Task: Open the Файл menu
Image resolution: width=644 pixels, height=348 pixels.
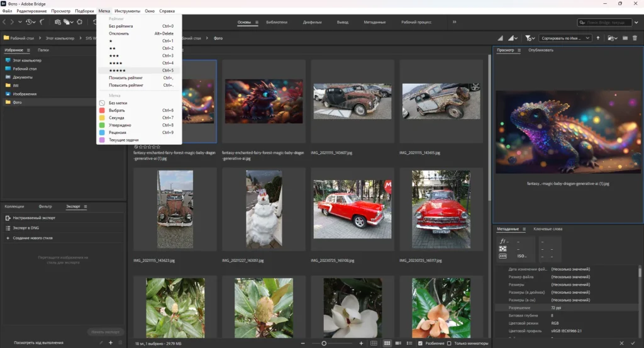Action: click(7, 11)
